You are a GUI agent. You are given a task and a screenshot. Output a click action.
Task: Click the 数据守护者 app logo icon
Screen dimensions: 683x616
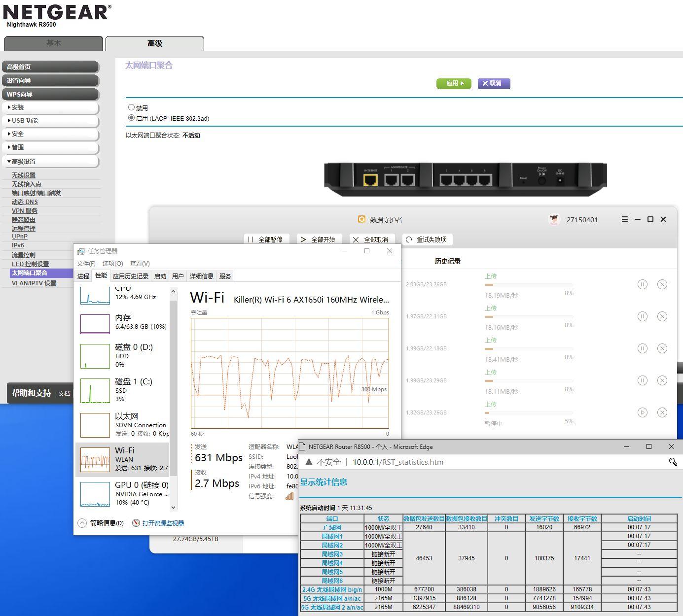click(x=361, y=219)
